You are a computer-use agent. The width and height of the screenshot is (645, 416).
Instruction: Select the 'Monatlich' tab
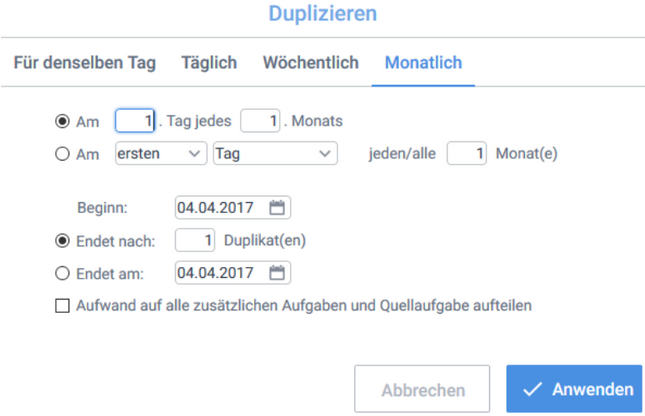click(x=423, y=63)
